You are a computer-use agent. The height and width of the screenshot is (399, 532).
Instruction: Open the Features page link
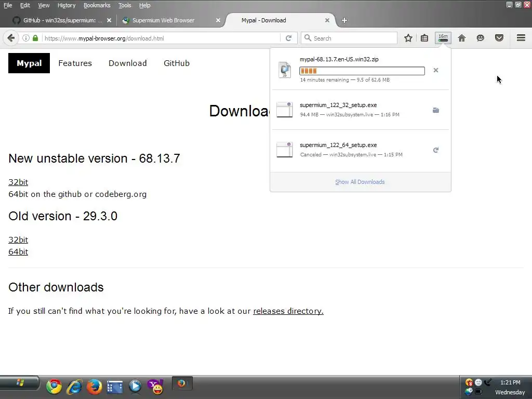coord(75,63)
